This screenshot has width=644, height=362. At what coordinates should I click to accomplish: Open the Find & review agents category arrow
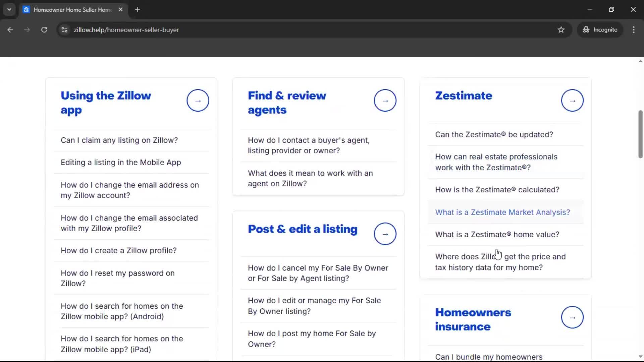385,100
